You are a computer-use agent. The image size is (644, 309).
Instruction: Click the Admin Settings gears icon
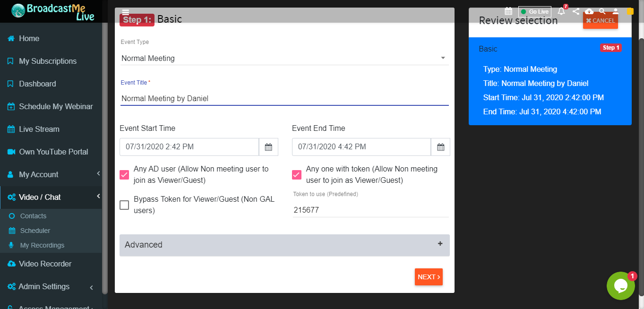point(11,286)
